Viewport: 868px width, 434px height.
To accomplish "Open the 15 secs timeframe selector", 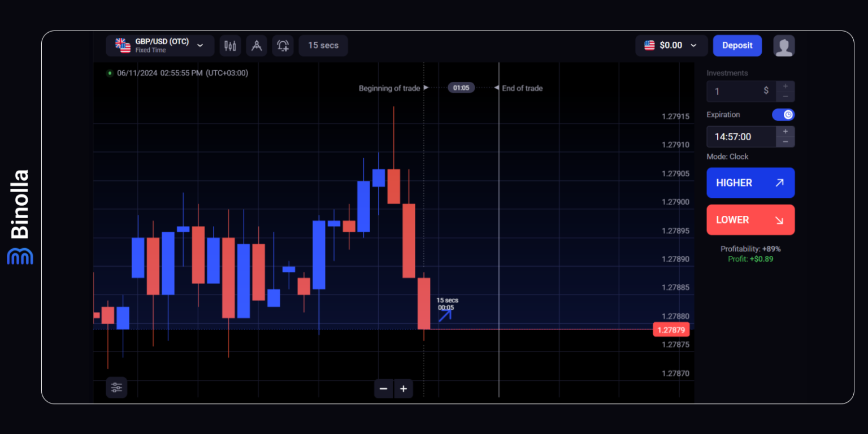I will coord(323,46).
